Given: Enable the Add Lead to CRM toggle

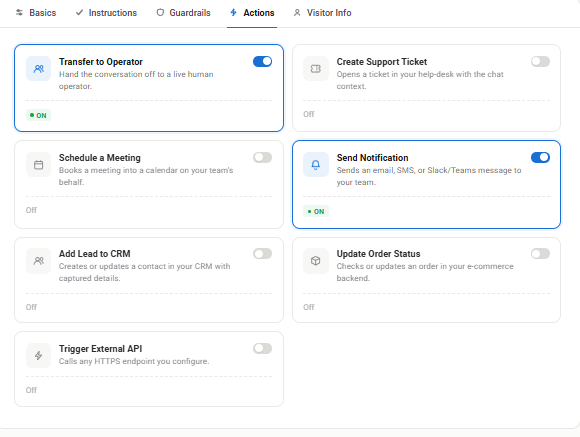Looking at the screenshot, I should (x=263, y=254).
